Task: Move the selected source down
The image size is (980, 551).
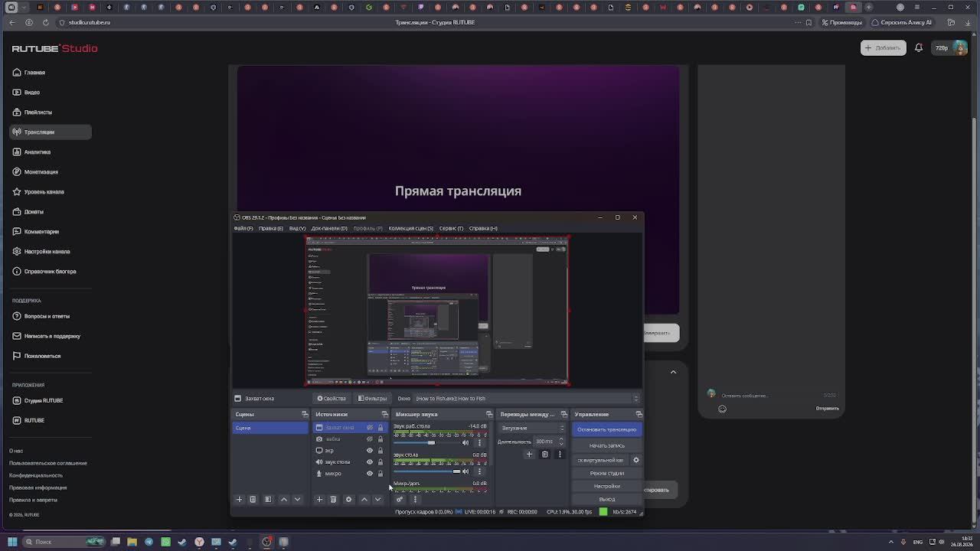Action: (377, 500)
